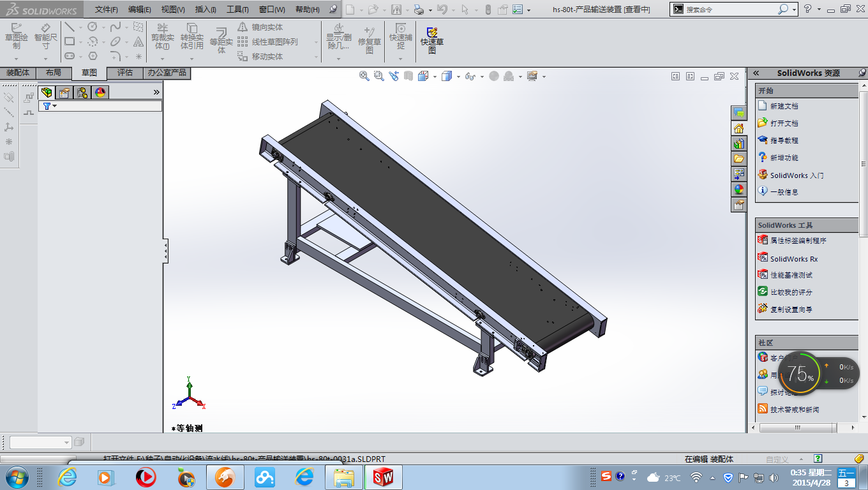Image resolution: width=868 pixels, height=490 pixels.
Task: Select the Sketch (草图绘制) tool
Action: click(x=17, y=36)
